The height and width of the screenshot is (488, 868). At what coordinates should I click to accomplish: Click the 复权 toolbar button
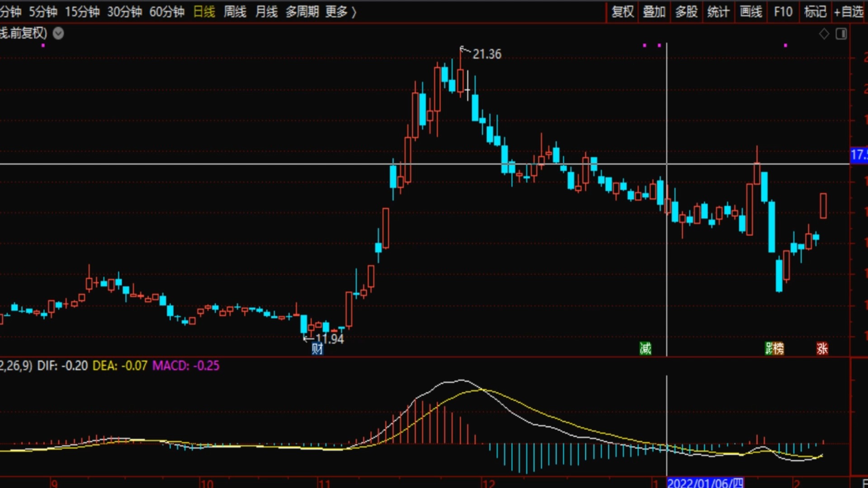pos(623,12)
